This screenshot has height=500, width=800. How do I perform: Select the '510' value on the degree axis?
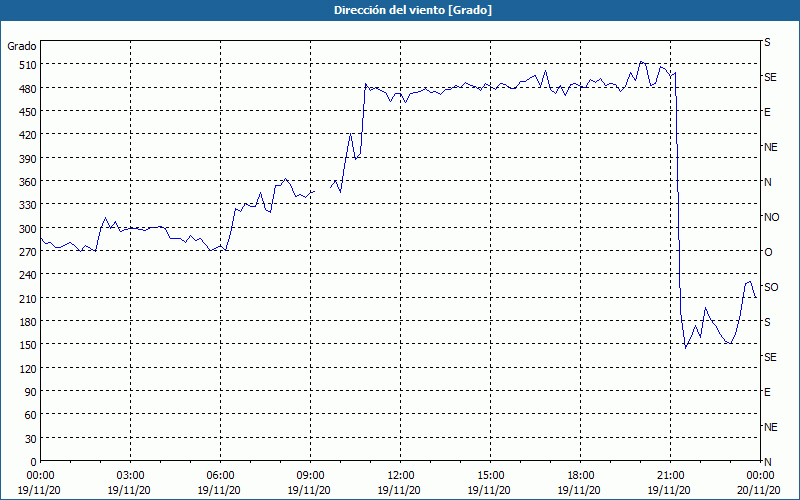28,65
